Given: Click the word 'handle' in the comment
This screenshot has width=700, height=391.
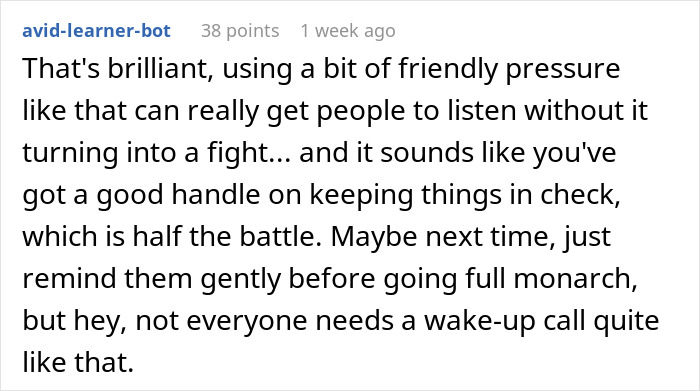Looking at the screenshot, I should pos(216,195).
